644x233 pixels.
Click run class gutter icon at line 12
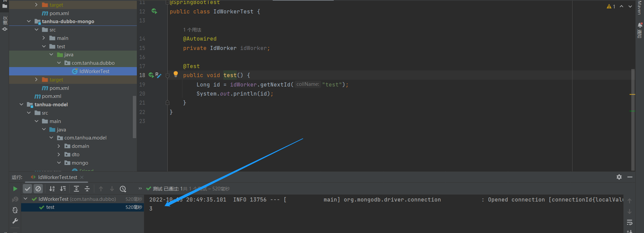coord(154,11)
